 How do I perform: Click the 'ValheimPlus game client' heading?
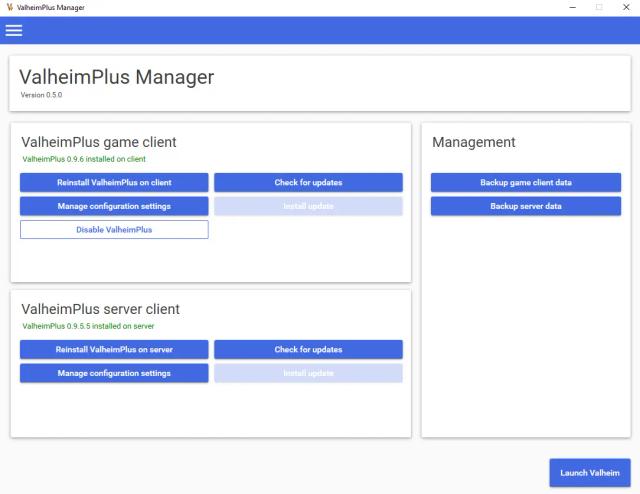pos(99,142)
